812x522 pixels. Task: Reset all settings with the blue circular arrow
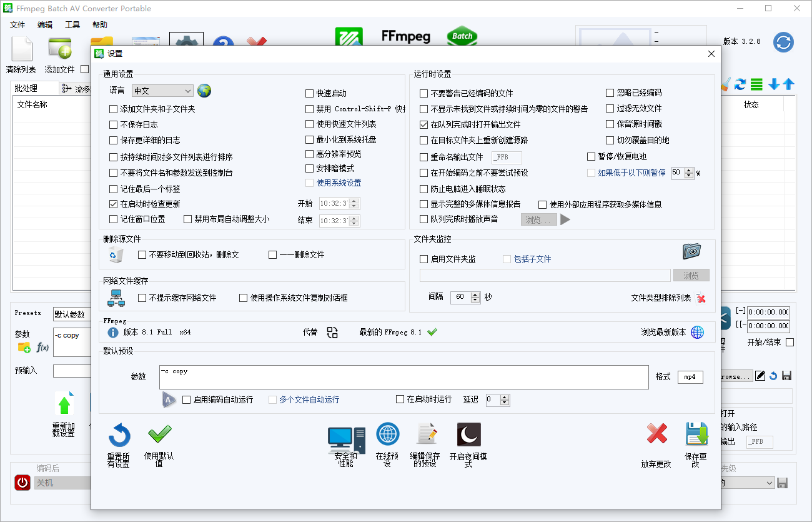click(x=119, y=434)
